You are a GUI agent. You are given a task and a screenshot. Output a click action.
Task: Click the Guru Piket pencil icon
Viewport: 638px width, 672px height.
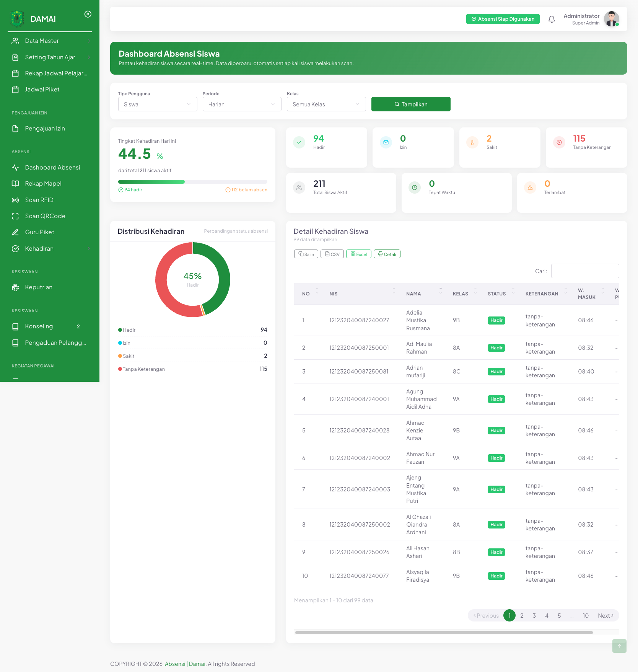coord(15,232)
